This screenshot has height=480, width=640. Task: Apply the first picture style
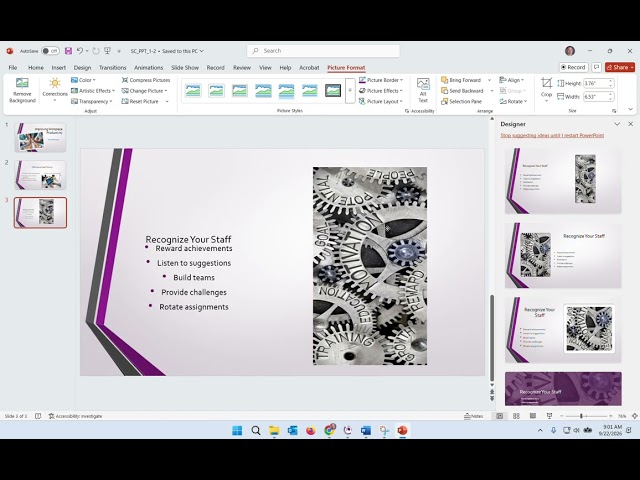pos(193,90)
